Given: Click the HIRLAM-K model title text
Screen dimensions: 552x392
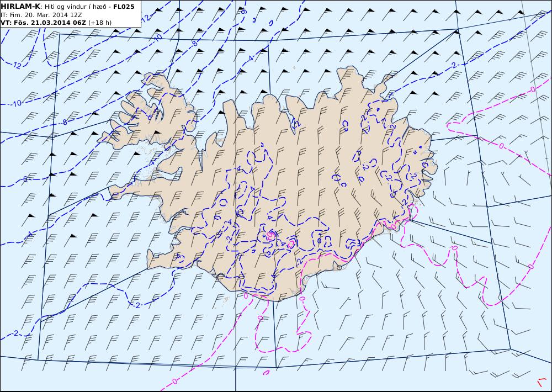Looking at the screenshot, I should (20, 7).
